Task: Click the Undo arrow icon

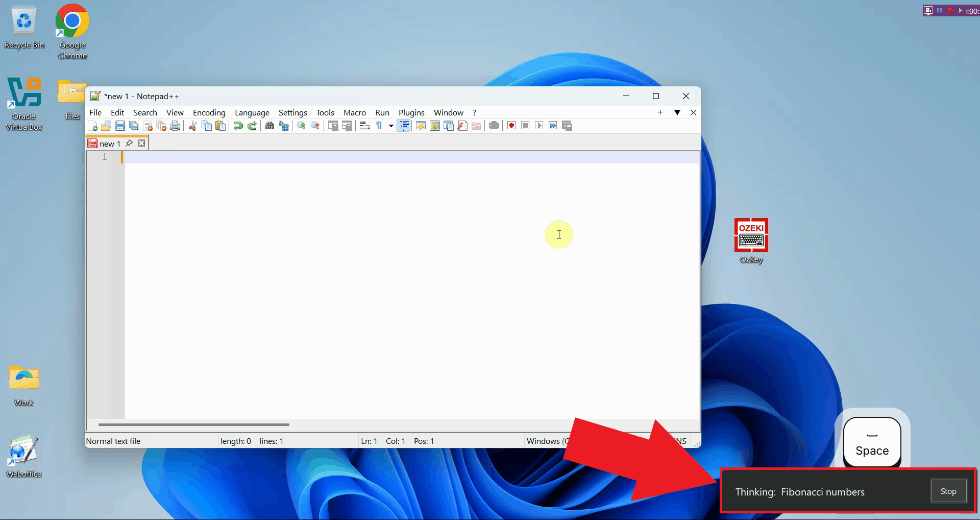Action: (238, 126)
